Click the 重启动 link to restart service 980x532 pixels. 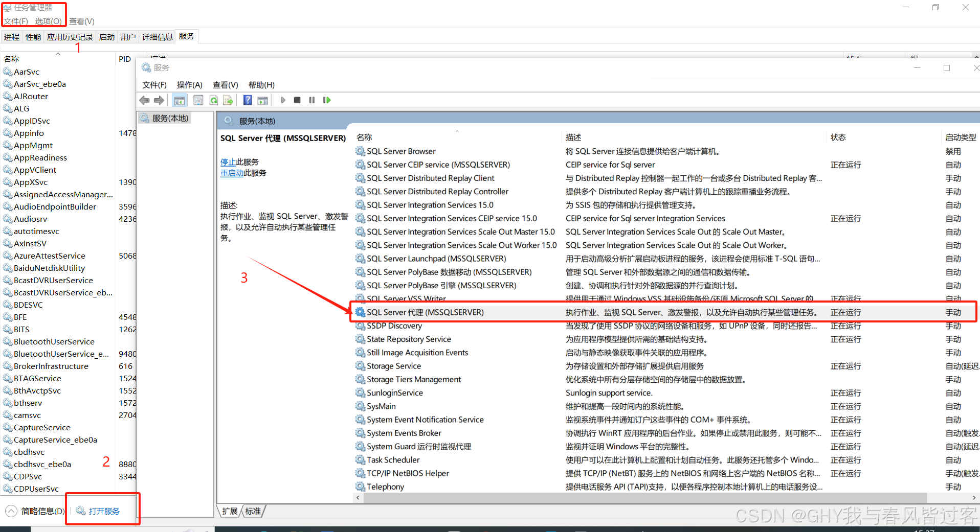click(x=232, y=173)
